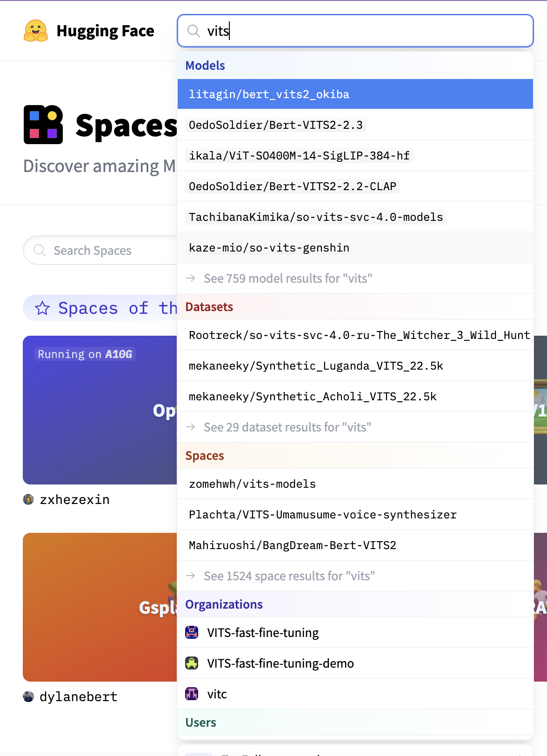Click zxhezexin avatar icon
The image size is (547, 756).
28,499
